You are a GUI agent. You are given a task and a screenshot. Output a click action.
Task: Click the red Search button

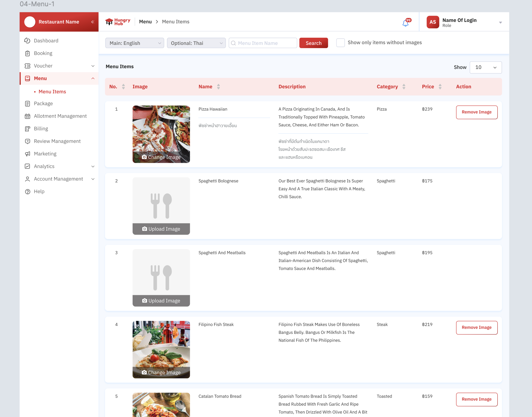point(314,43)
